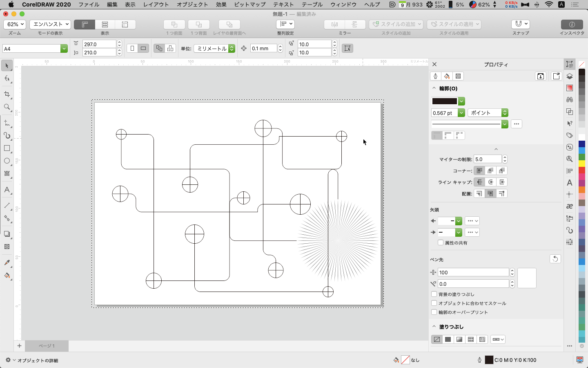The height and width of the screenshot is (368, 588).
Task: Open the オブジェクト menu
Action: 192,4
